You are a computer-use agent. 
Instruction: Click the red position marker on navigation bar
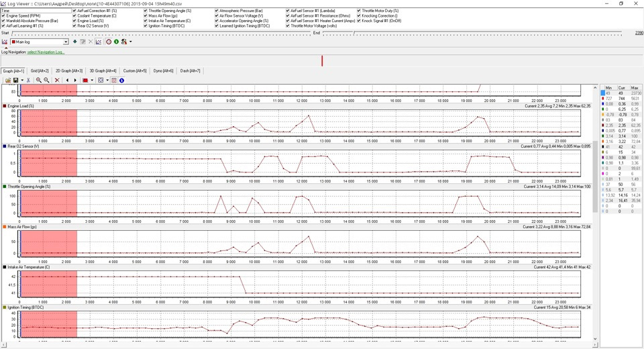pos(322,60)
